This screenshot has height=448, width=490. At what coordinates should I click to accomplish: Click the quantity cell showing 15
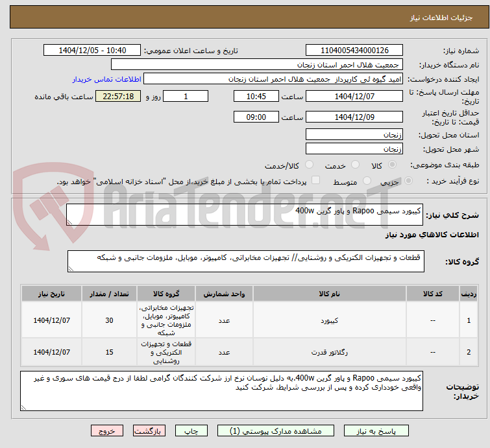[x=109, y=352]
